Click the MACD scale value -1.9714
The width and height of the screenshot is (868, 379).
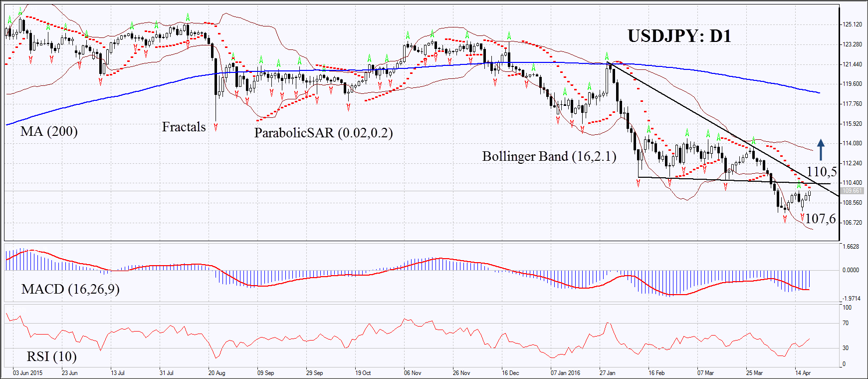(x=851, y=299)
